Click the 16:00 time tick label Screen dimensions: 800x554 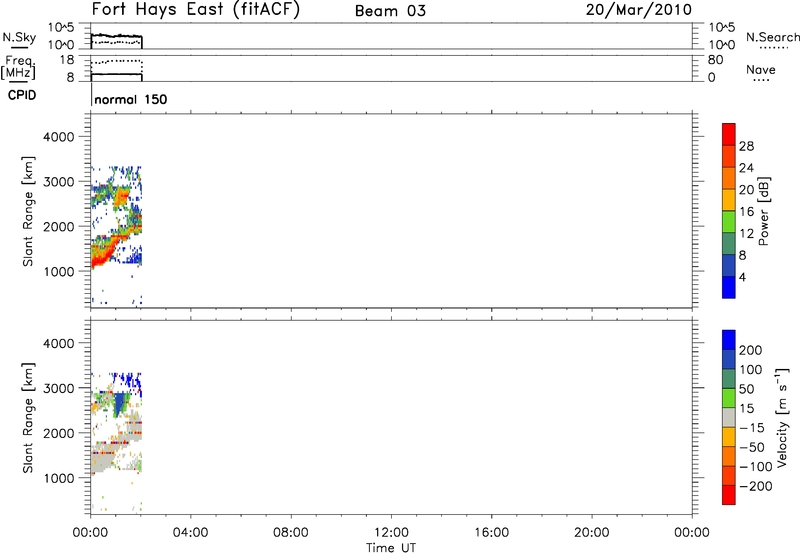click(491, 533)
